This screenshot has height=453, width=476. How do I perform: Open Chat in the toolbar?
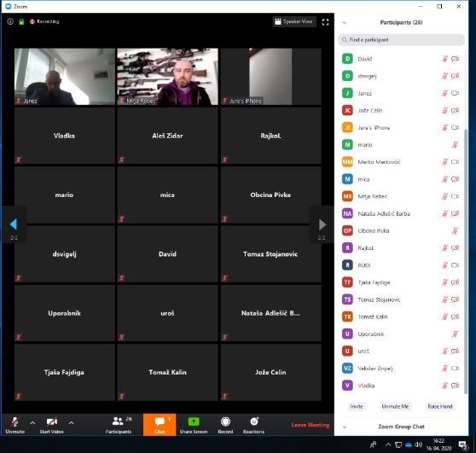(160, 425)
